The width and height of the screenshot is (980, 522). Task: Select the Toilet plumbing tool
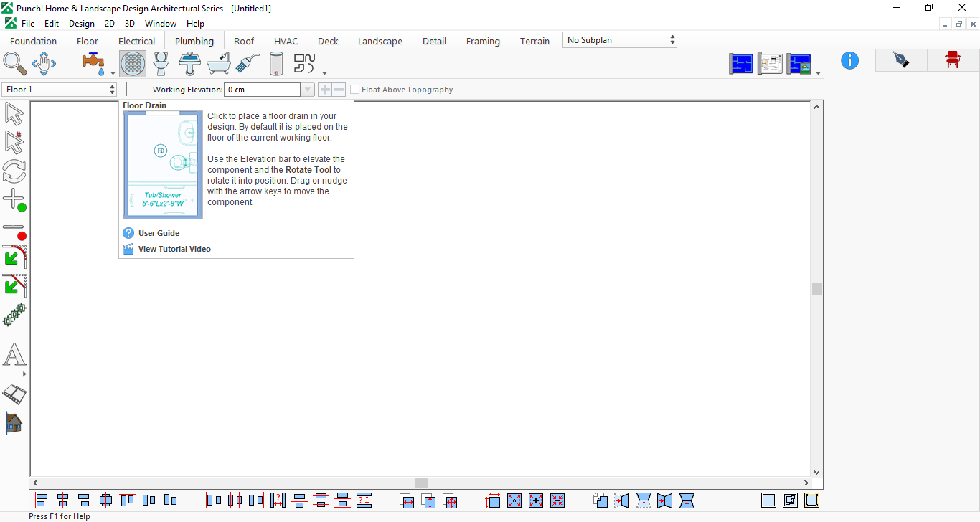pyautogui.click(x=161, y=64)
